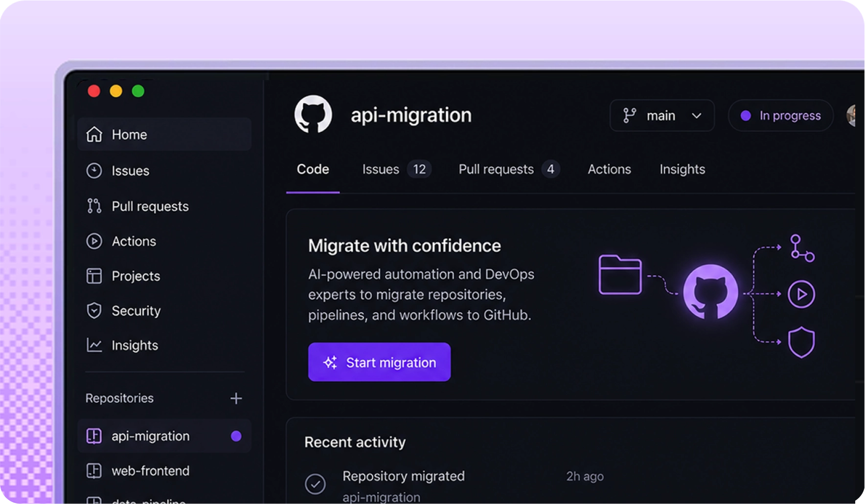The height and width of the screenshot is (504, 865).
Task: Click the Migrate with confidence heading
Action: (x=405, y=245)
